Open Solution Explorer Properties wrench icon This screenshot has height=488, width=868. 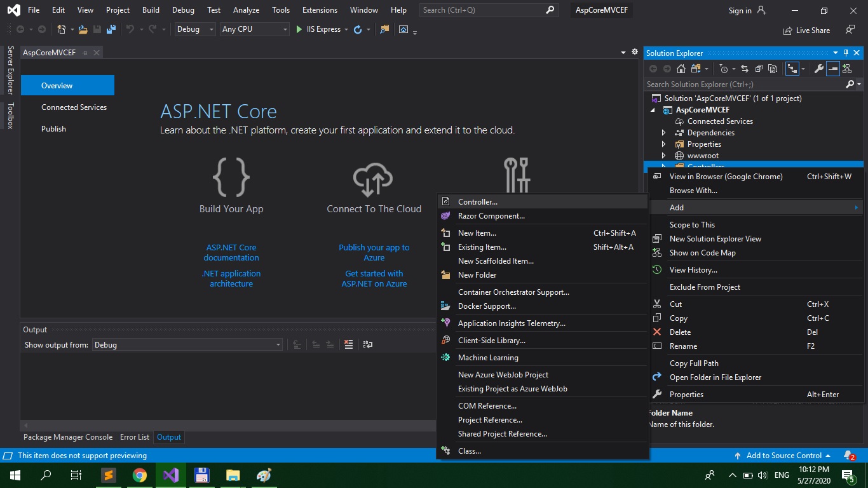click(x=819, y=69)
